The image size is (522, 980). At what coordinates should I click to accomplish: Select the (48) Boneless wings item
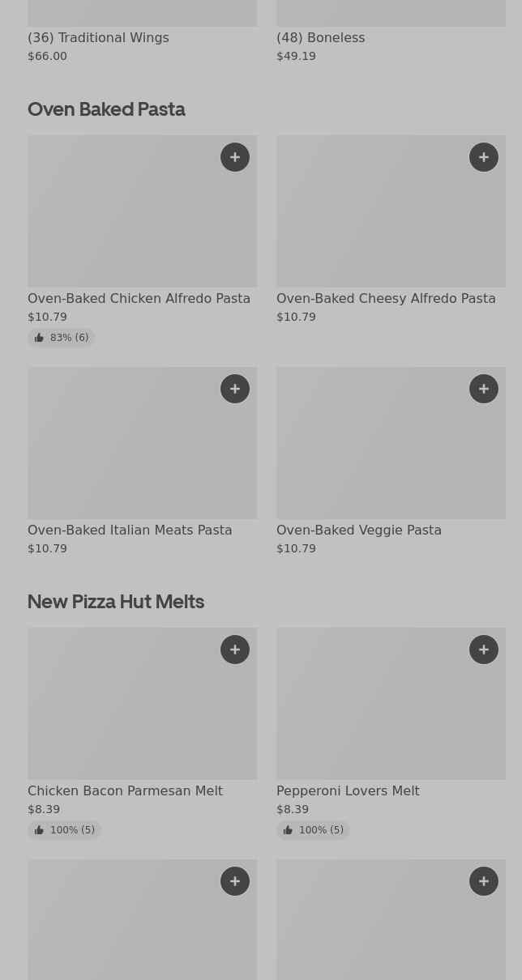coord(320,38)
